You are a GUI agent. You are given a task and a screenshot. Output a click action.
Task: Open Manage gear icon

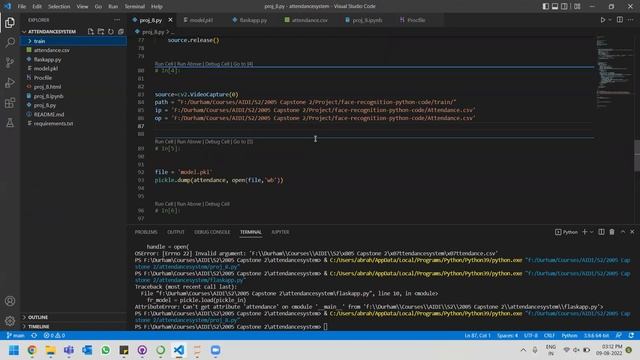point(10,321)
